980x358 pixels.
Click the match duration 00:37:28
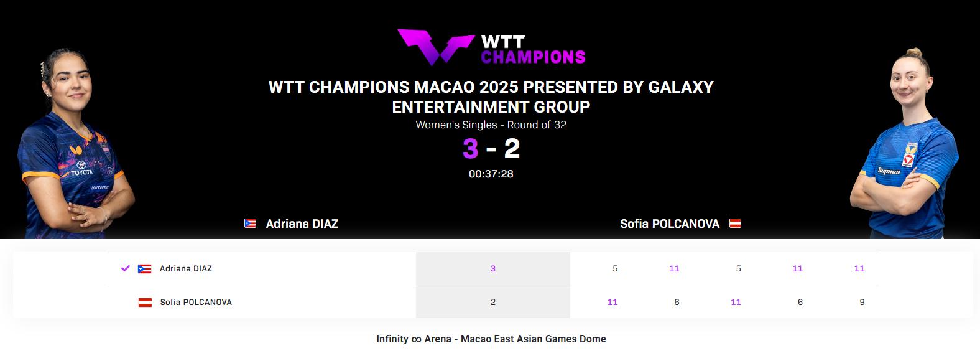pos(491,174)
